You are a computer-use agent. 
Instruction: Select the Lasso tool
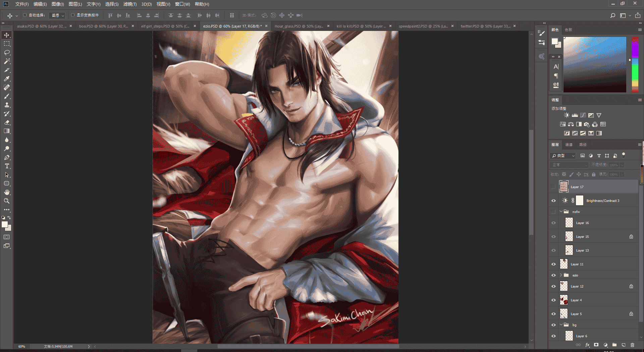click(x=7, y=53)
